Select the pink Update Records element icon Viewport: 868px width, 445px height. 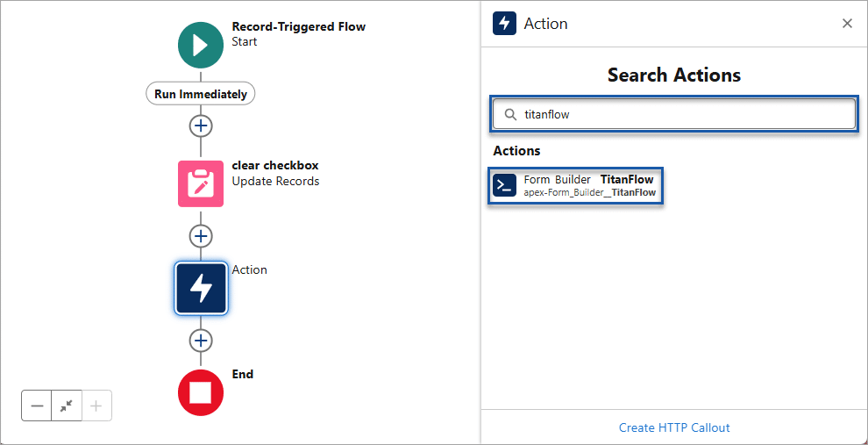pos(201,183)
